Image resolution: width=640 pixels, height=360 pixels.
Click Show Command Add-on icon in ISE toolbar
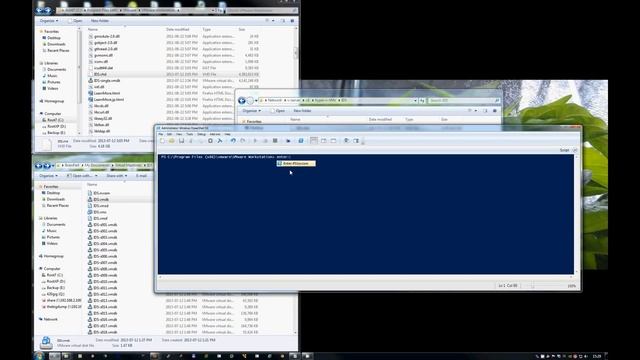pos(356,141)
